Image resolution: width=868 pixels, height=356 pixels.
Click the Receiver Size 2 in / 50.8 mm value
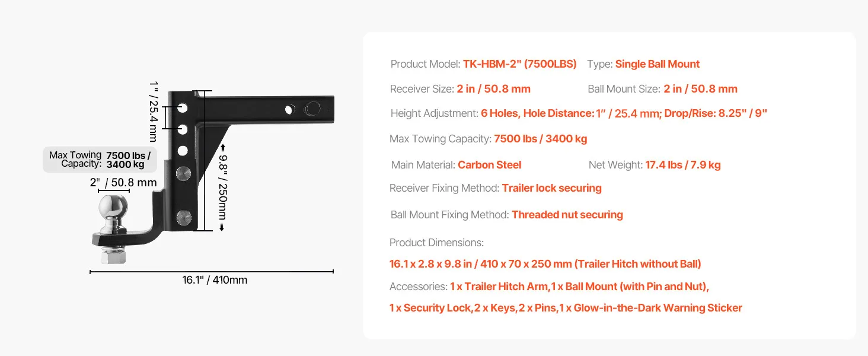point(493,89)
